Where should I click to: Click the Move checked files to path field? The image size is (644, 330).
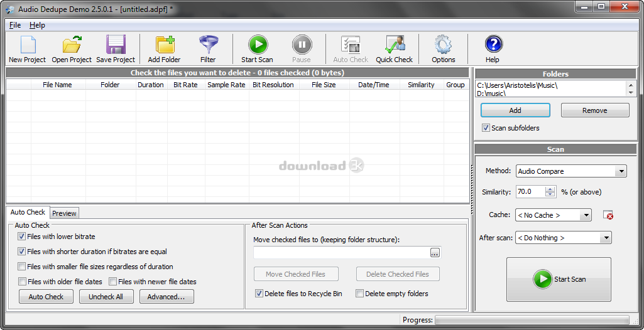(342, 253)
